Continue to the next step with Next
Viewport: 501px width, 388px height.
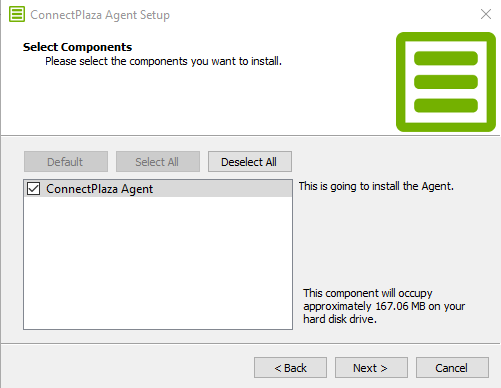pos(371,368)
